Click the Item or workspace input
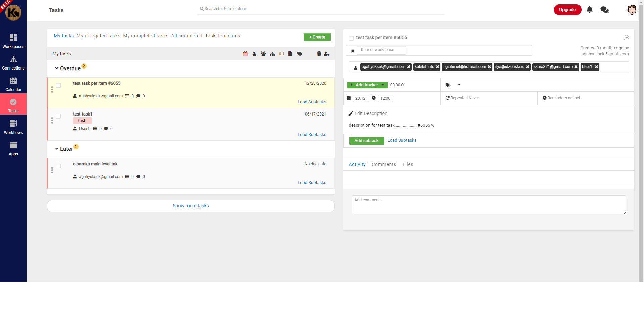Screen dimensions: 644x323 click(381, 50)
